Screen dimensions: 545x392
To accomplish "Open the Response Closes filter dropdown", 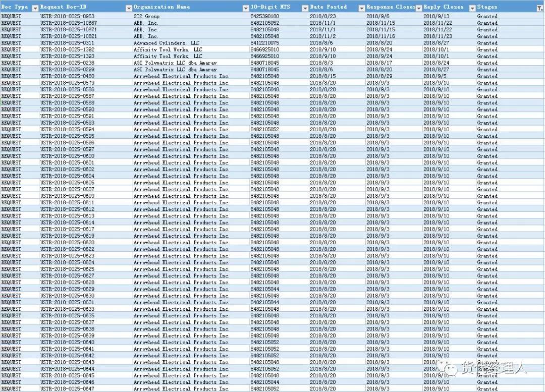I will 419,8.
